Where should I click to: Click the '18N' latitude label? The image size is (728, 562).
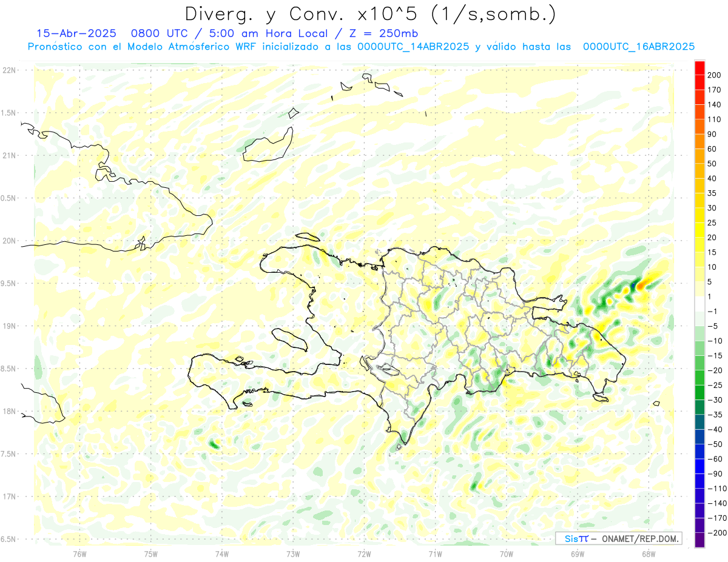[8, 411]
